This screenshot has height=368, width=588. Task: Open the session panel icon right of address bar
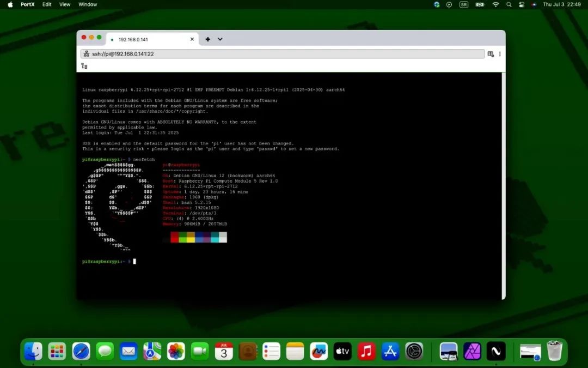point(491,54)
